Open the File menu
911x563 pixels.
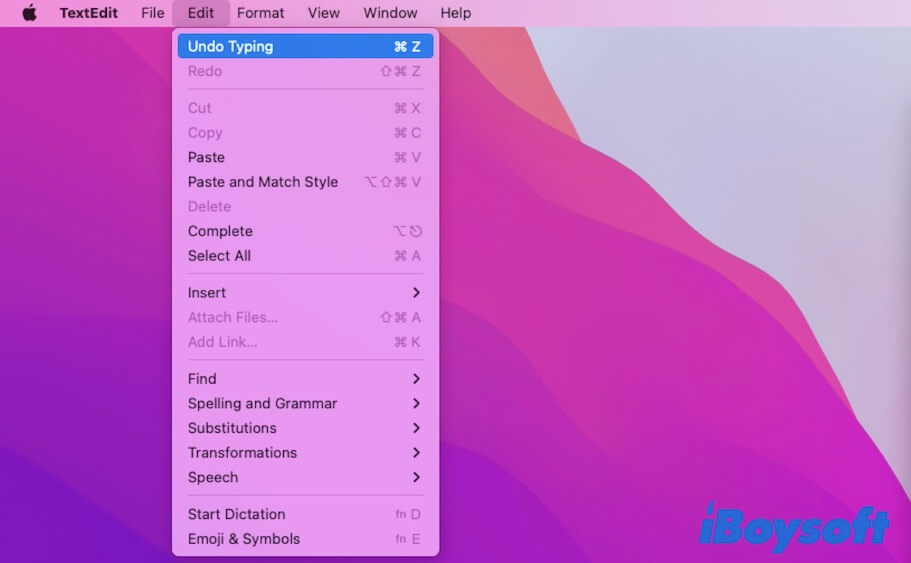pyautogui.click(x=152, y=13)
